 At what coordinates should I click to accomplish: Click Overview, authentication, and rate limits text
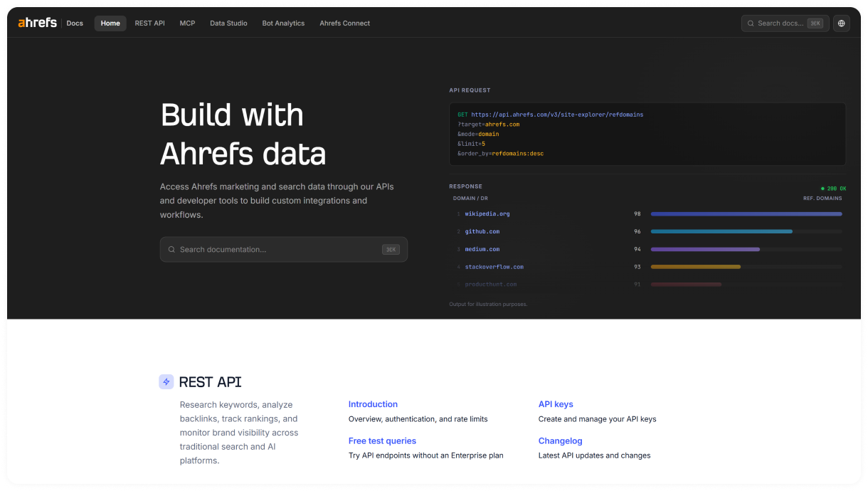pos(418,419)
